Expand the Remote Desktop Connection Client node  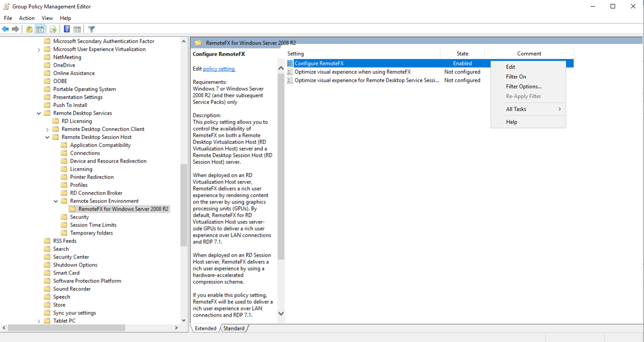47,129
